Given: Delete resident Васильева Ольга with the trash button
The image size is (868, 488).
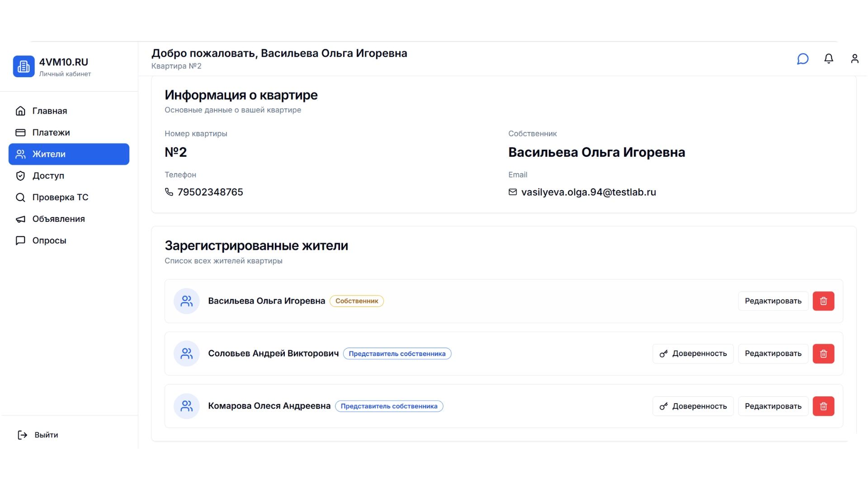Looking at the screenshot, I should click(823, 301).
